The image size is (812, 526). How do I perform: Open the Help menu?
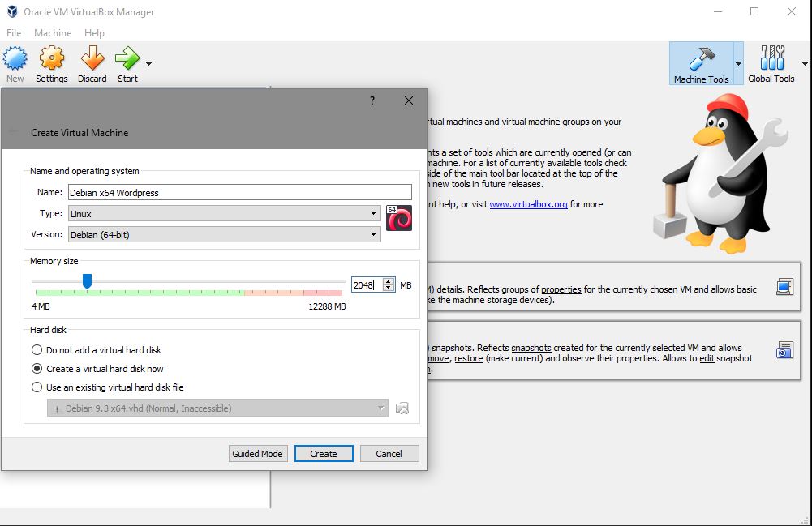click(x=94, y=33)
